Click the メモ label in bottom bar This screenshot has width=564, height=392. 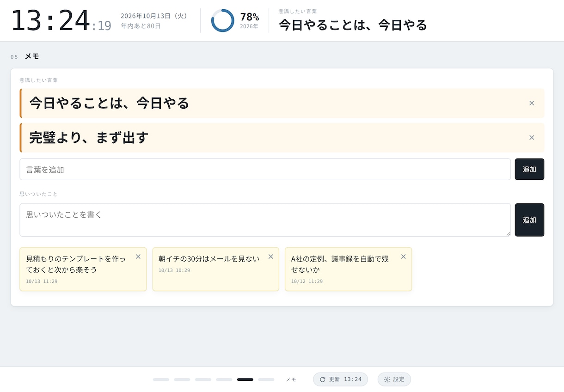(291, 380)
